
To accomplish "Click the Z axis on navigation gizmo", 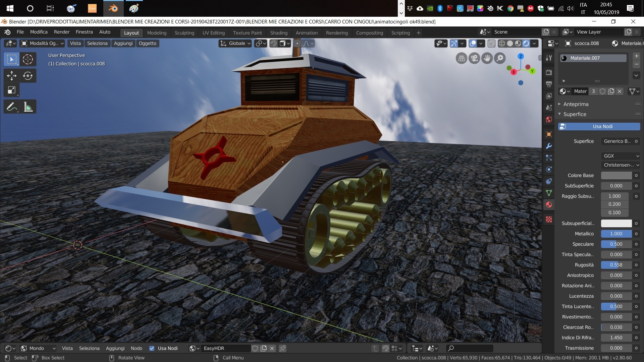I will tap(521, 56).
